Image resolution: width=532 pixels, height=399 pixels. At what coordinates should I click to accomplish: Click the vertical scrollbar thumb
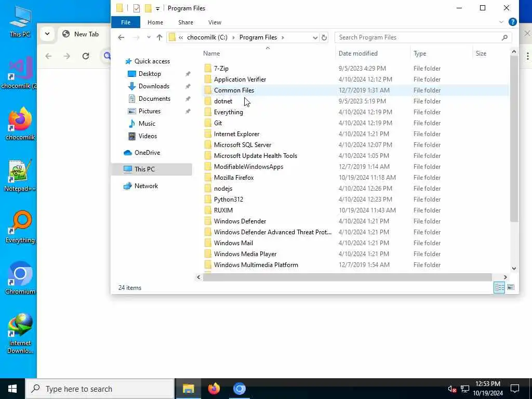[x=514, y=138]
